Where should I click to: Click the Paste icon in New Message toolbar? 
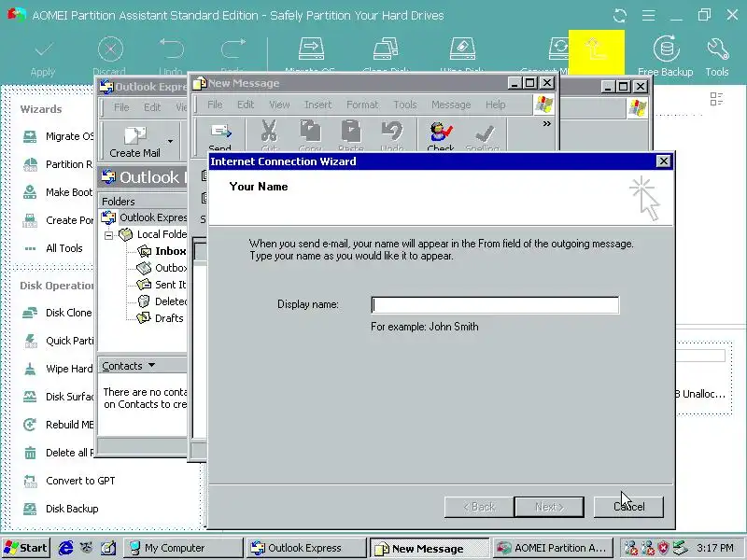coord(351,132)
